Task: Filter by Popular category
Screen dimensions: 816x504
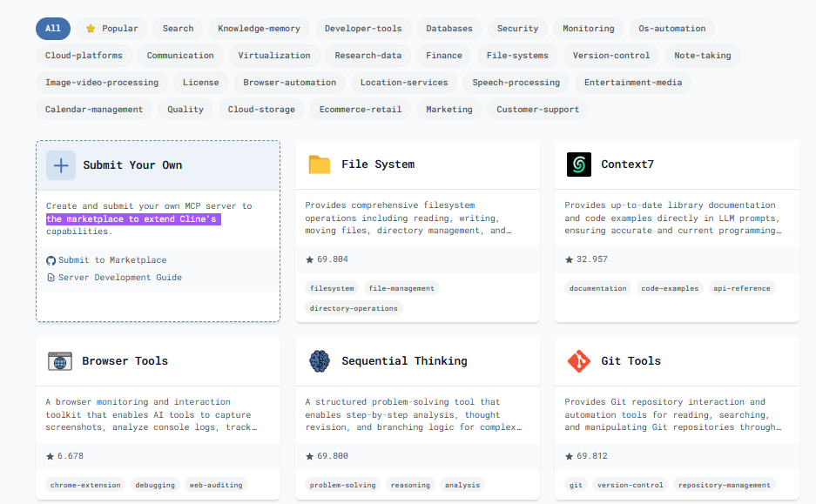Action: click(x=112, y=28)
